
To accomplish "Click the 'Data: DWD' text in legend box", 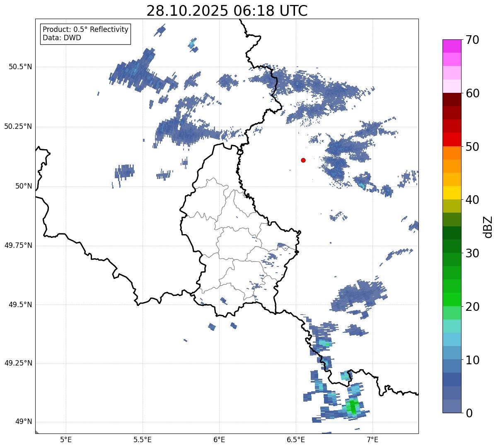I will (62, 38).
